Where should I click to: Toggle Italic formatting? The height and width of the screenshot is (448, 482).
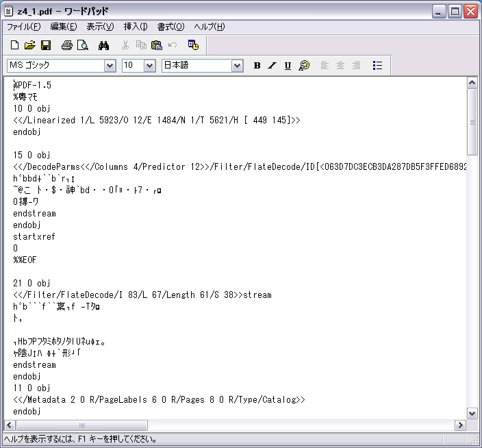point(272,66)
